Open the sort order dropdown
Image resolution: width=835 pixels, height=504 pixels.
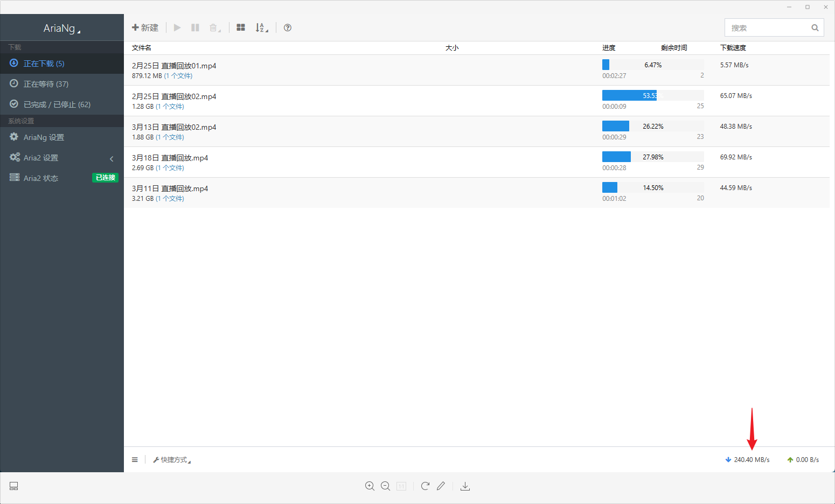(x=261, y=27)
